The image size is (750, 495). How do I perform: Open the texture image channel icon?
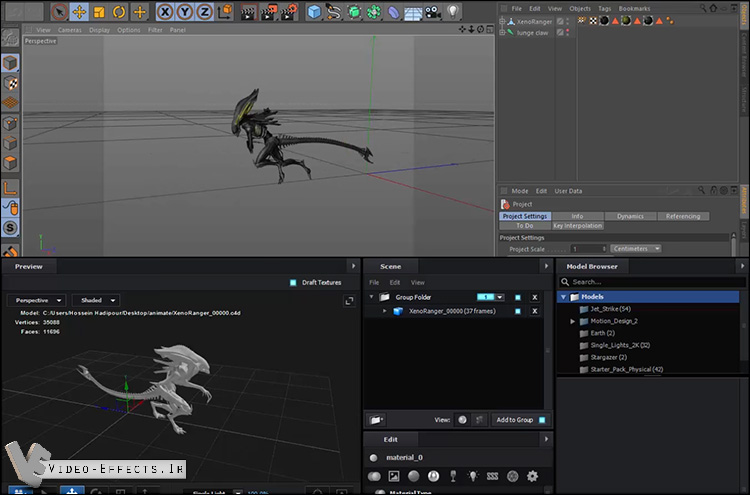click(394, 476)
